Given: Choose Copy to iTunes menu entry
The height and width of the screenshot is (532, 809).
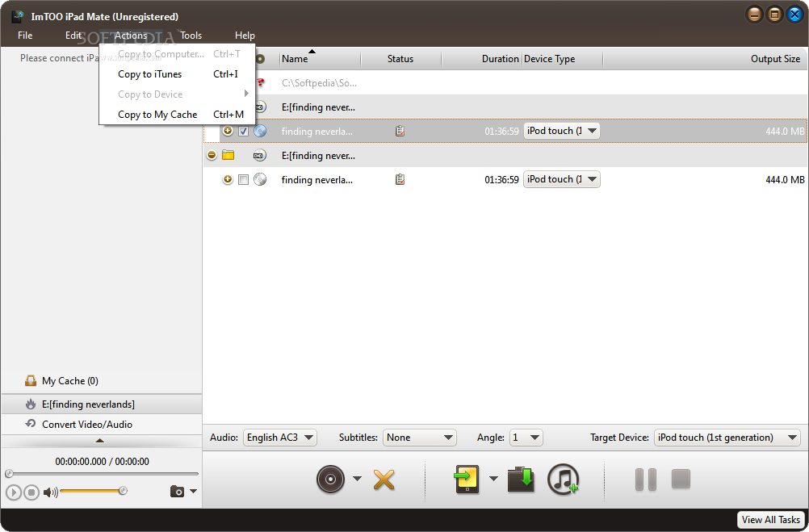Looking at the screenshot, I should 177,74.
